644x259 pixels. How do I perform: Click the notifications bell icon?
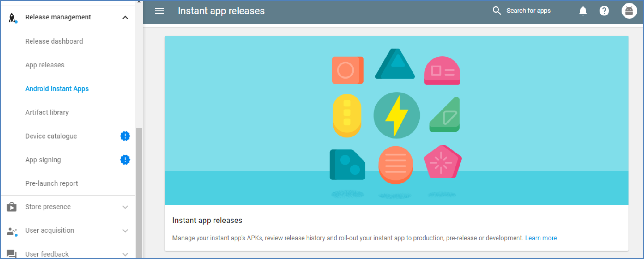pyautogui.click(x=583, y=11)
